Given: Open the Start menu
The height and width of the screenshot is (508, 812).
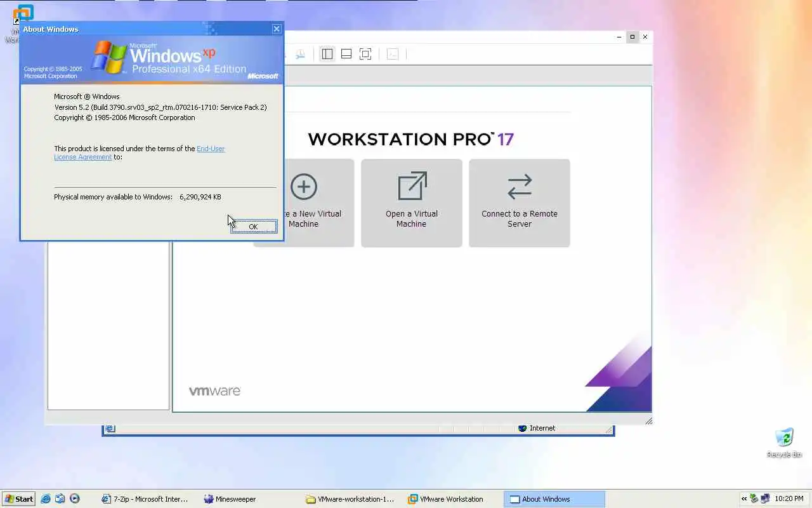Looking at the screenshot, I should 18,499.
